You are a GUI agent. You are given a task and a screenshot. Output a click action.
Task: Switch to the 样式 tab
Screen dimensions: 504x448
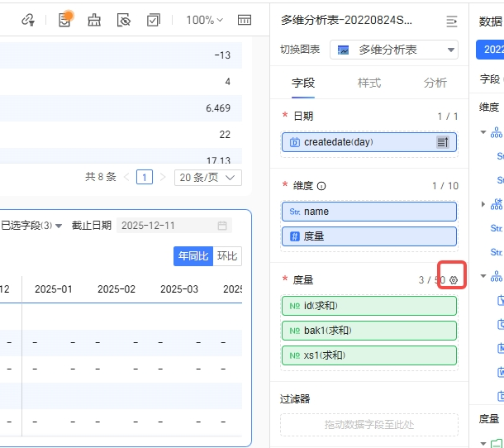368,83
